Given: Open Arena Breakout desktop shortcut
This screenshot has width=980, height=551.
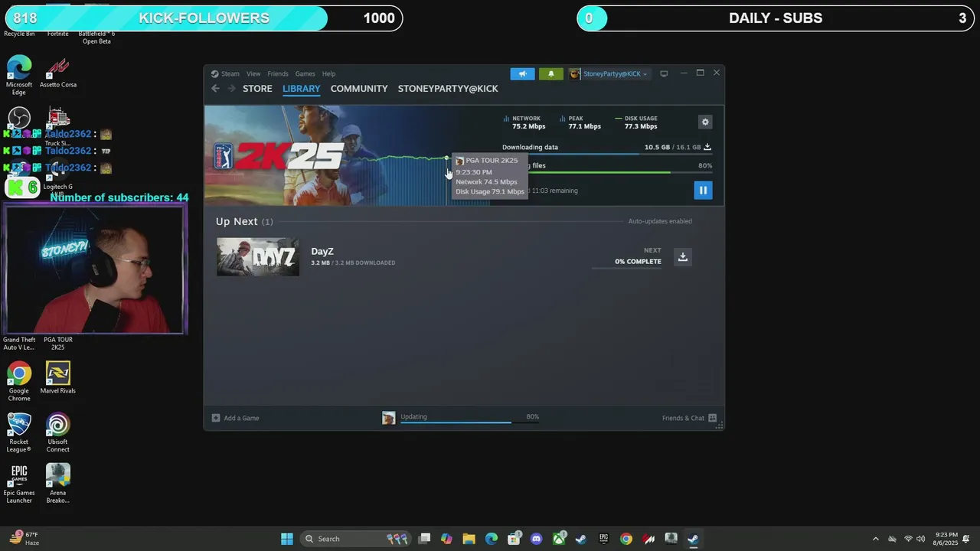Looking at the screenshot, I should coord(58,484).
